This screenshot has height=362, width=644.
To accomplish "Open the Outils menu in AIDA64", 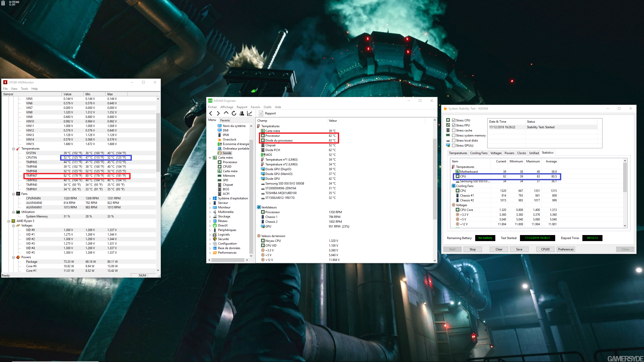I will (x=267, y=107).
